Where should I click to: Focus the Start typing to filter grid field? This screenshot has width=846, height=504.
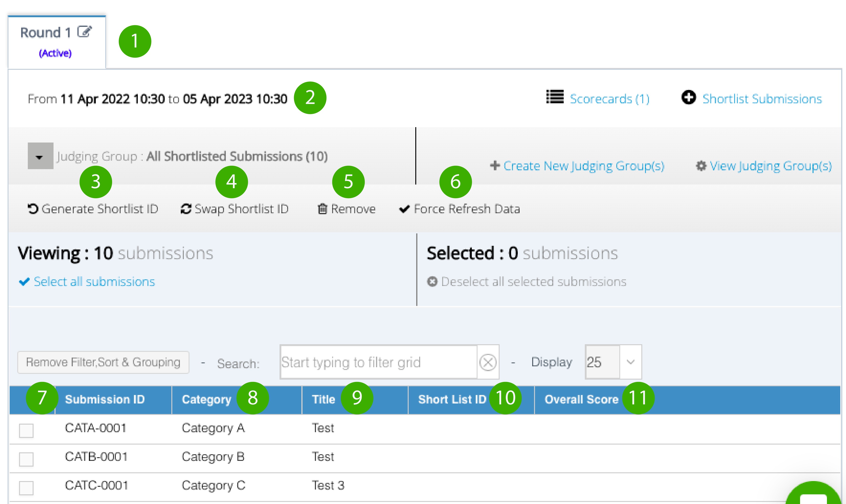(379, 362)
